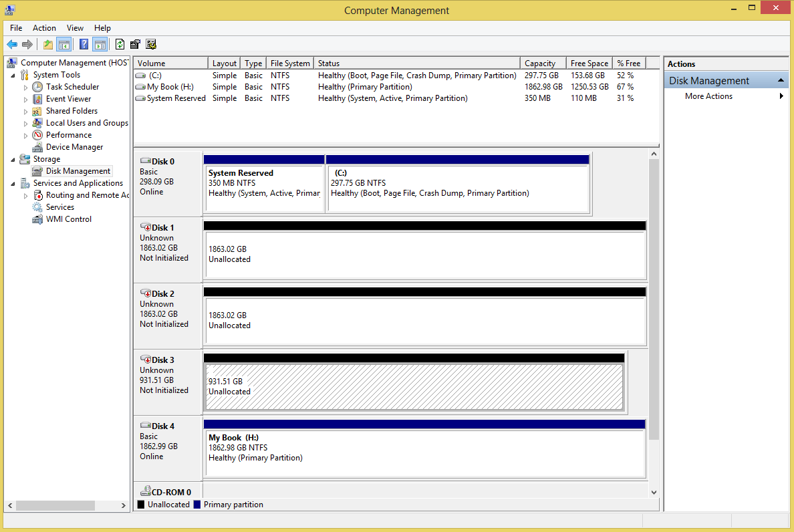Expand the Routing and Remote Access arrow

[26, 196]
